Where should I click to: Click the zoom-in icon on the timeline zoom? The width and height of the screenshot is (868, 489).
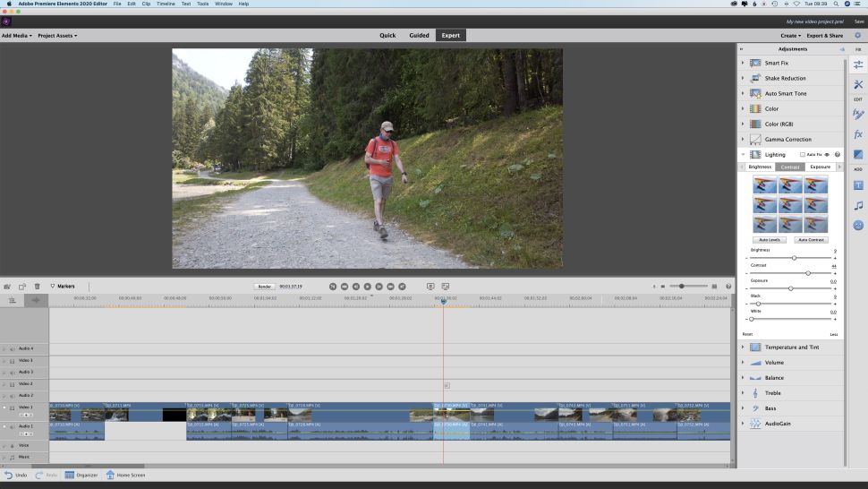[x=714, y=287]
